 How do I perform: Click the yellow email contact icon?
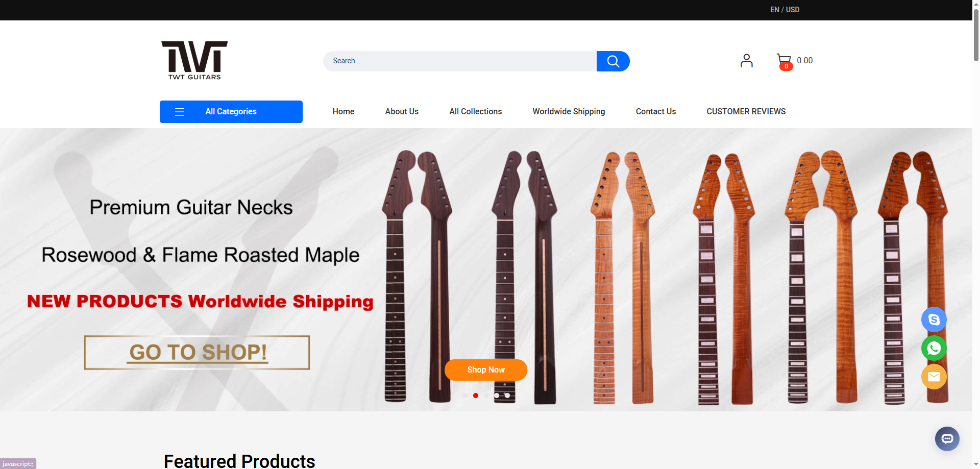tap(934, 377)
